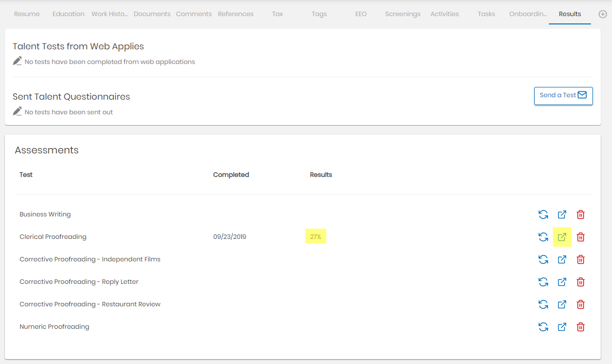Select the Documents tab

pyautogui.click(x=152, y=14)
